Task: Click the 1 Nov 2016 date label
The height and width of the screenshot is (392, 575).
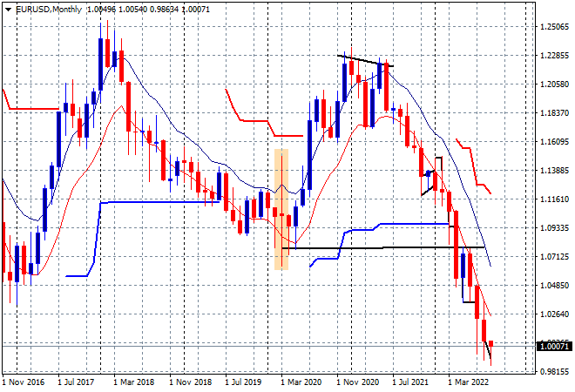Action: (24, 382)
